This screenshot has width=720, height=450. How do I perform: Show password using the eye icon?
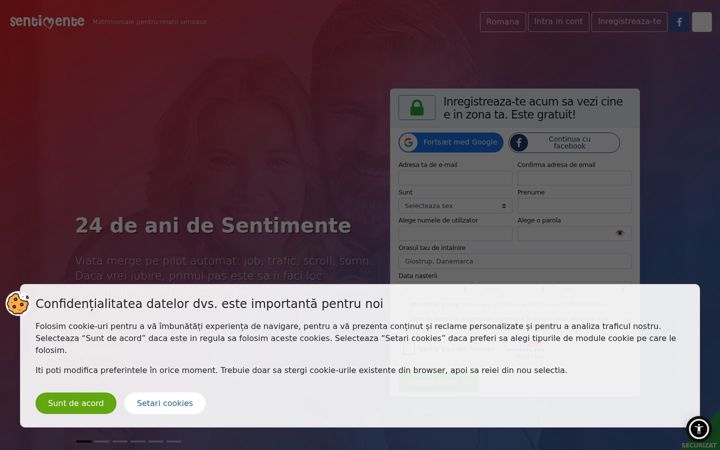tap(620, 233)
